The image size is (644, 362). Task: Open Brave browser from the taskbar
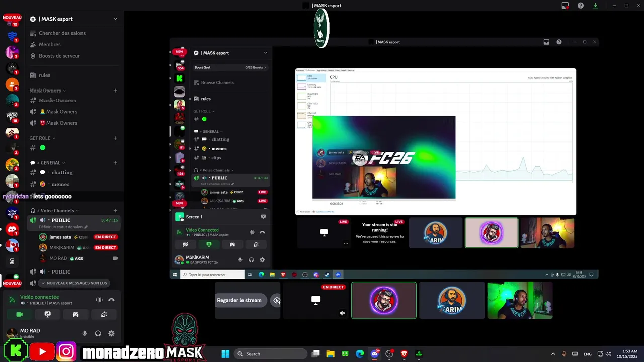404,354
